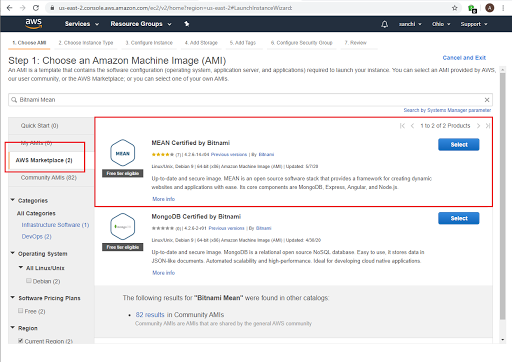Image resolution: width=512 pixels, height=362 pixels.
Task: Open Quick Start (0) list
Action: pos(39,126)
